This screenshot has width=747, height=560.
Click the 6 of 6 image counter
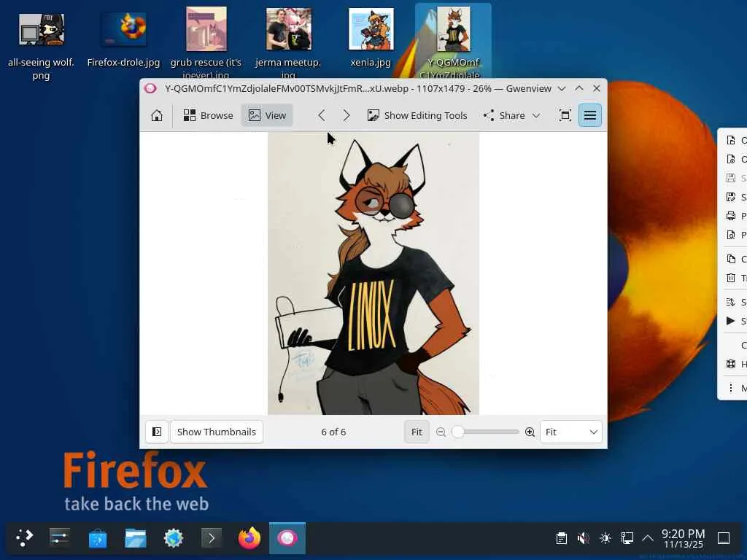tap(333, 432)
